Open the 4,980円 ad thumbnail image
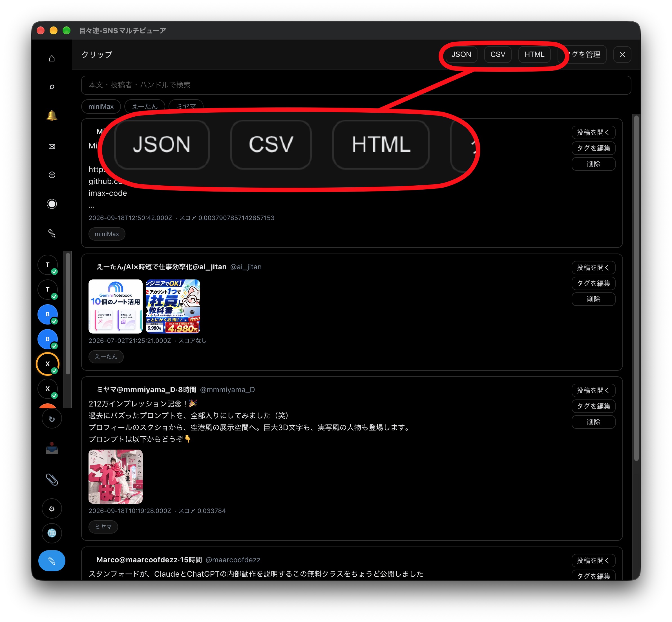 173,306
